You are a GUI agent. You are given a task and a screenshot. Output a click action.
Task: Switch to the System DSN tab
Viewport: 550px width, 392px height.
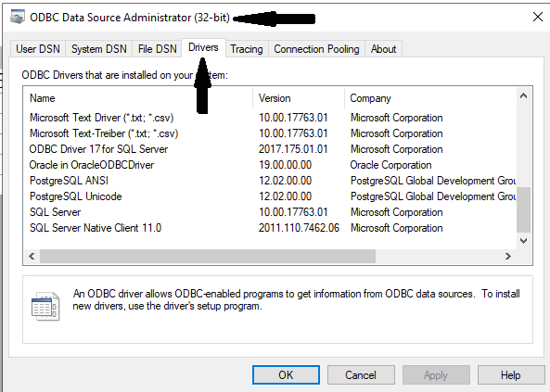click(99, 49)
